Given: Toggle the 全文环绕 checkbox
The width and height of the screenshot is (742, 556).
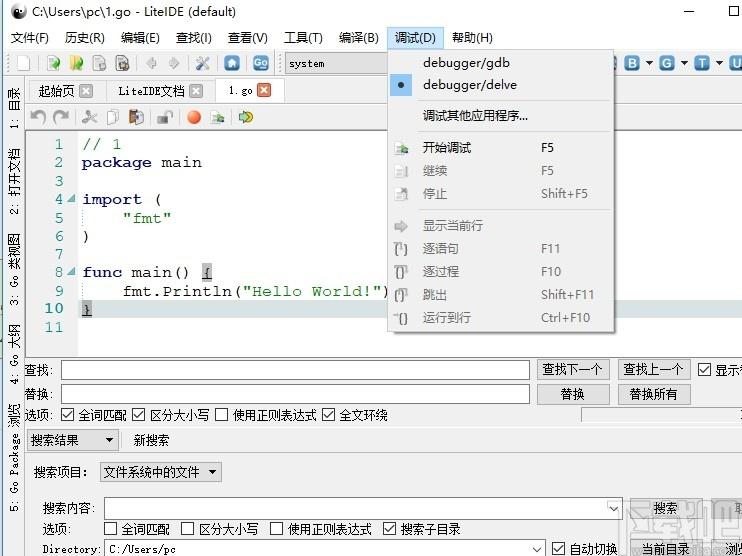Looking at the screenshot, I should click(x=328, y=415).
